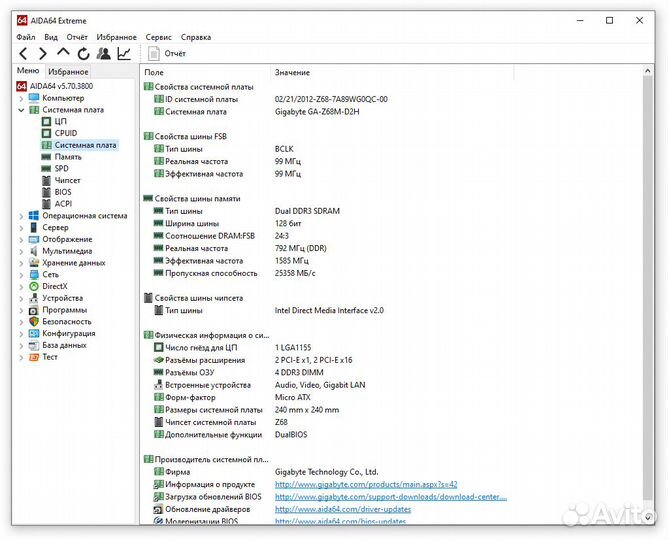This screenshot has height=540, width=669.
Task: Click the graph chart toolbar icon
Action: coord(124,53)
